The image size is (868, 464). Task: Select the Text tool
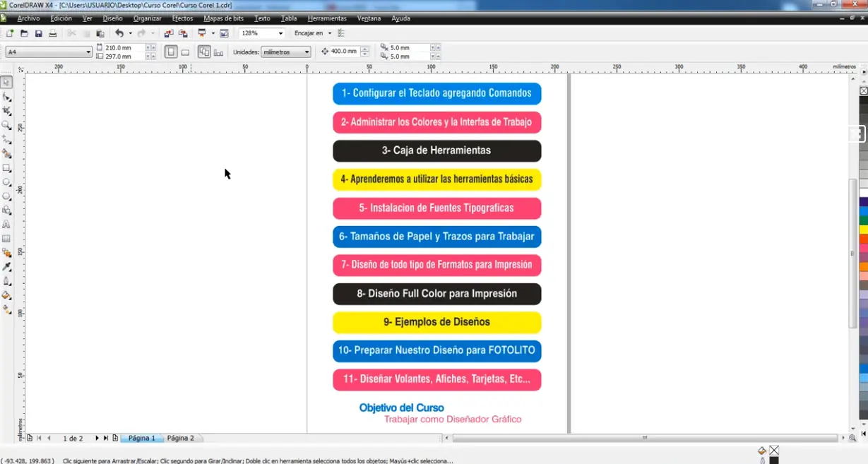6,225
